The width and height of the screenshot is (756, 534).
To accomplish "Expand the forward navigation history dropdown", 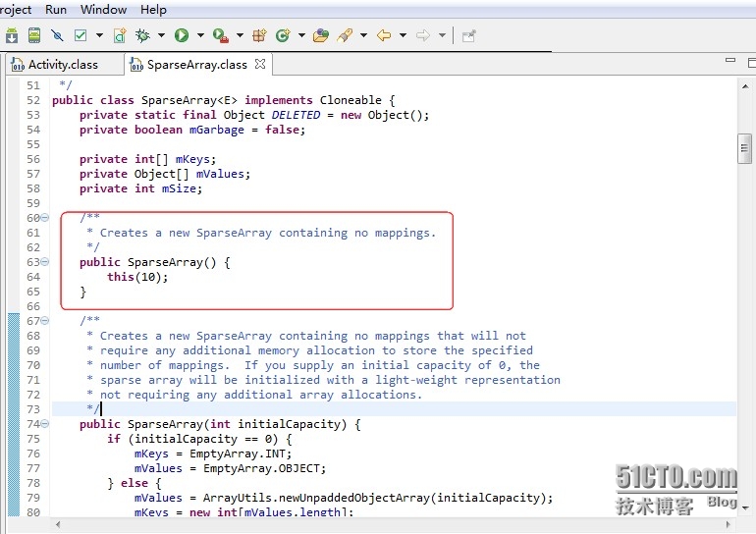I will tap(442, 35).
